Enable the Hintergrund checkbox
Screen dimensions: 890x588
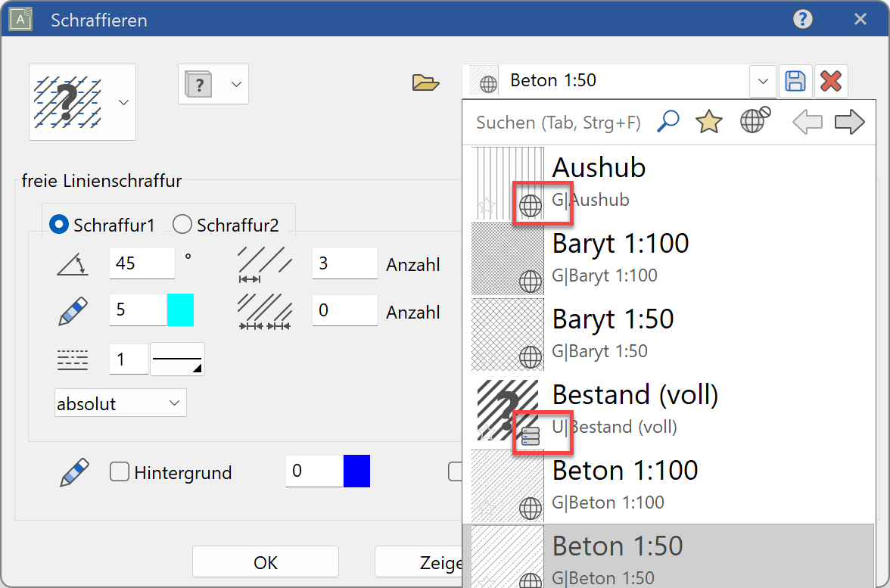click(120, 472)
